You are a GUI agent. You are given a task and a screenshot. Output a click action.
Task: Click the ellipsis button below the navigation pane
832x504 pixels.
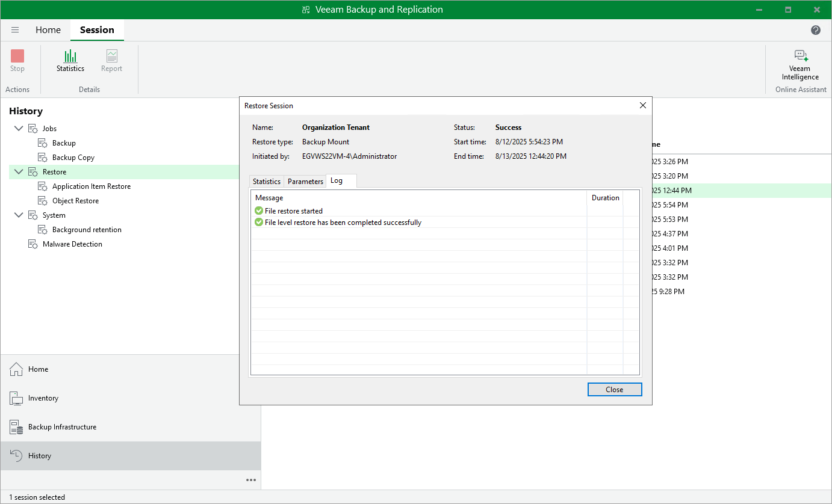click(251, 479)
